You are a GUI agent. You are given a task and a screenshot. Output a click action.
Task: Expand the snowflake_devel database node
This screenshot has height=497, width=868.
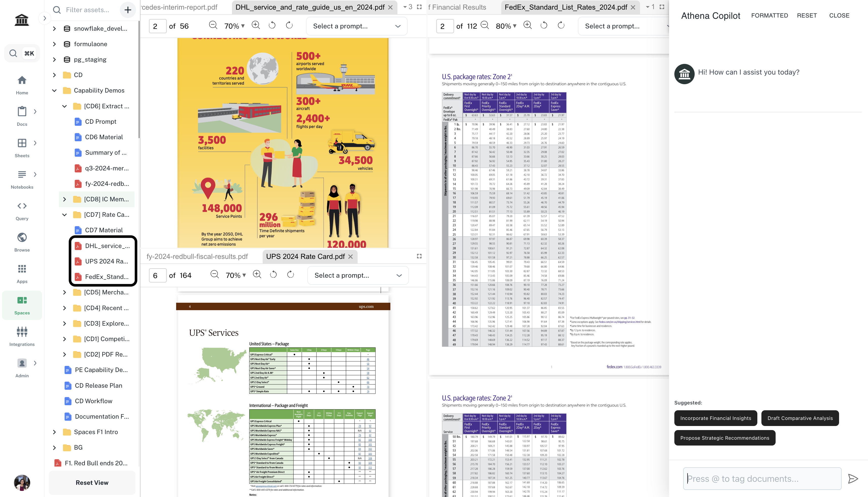pyautogui.click(x=54, y=29)
